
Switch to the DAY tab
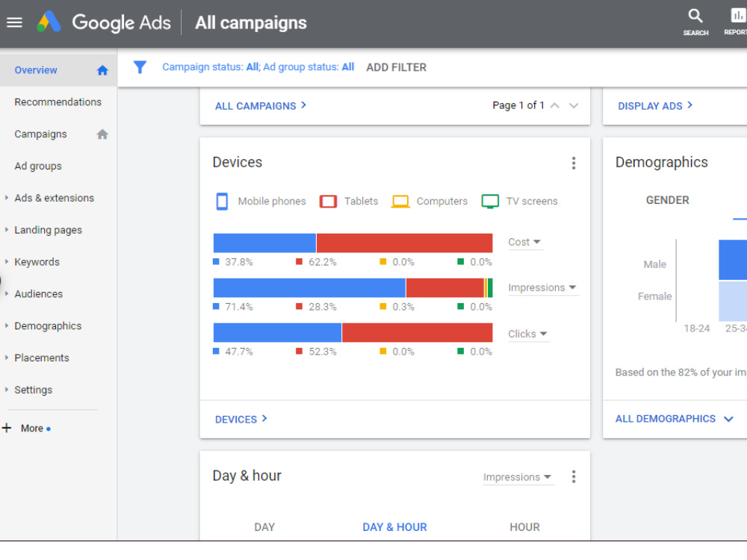pyautogui.click(x=264, y=527)
